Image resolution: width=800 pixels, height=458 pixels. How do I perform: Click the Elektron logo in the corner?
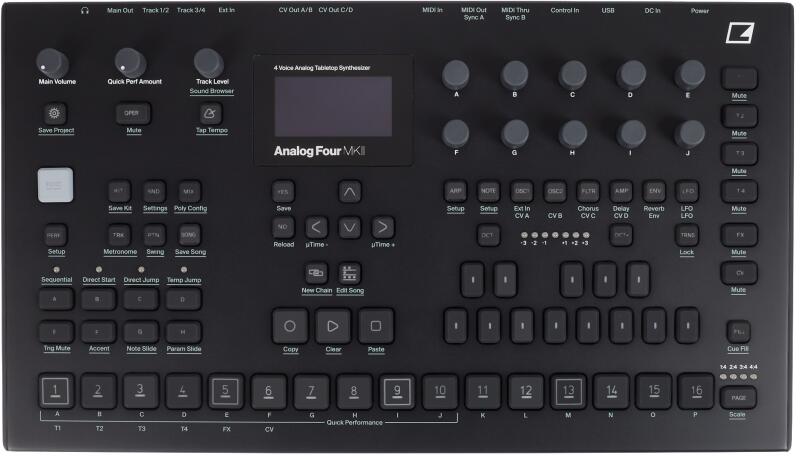coord(740,33)
